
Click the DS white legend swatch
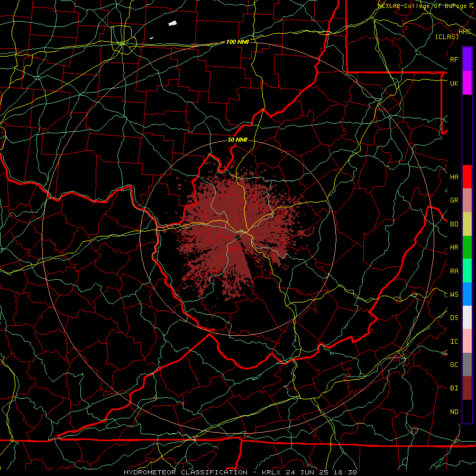point(467,317)
